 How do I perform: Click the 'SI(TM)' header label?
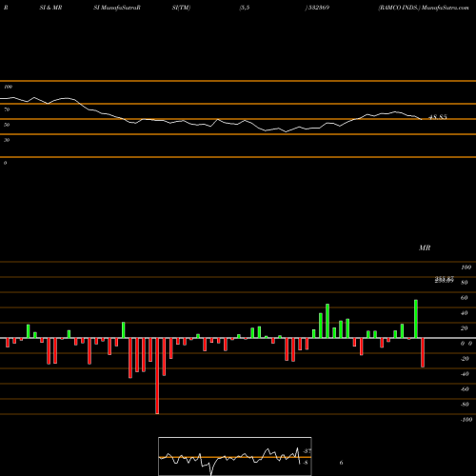pyautogui.click(x=181, y=8)
